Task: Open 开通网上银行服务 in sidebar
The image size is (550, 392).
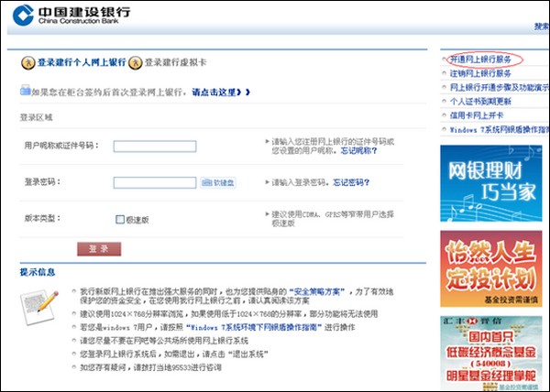Action: (x=480, y=58)
